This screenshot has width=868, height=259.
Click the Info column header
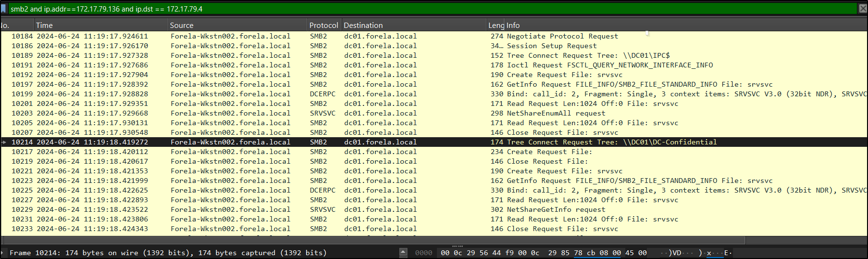pos(513,25)
